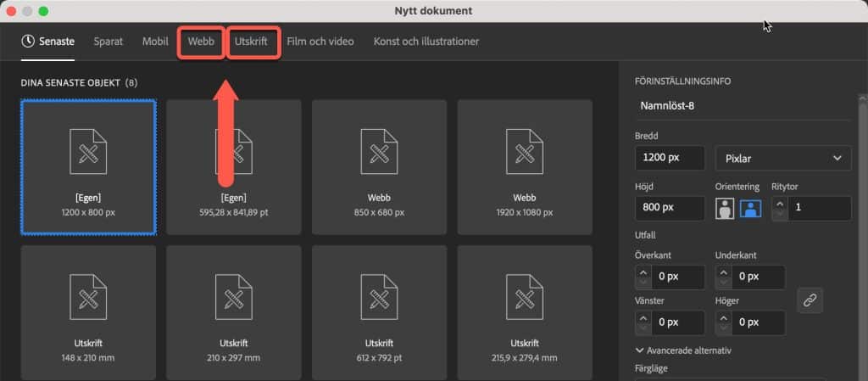
Task: Open the Utskrift preset tab
Action: tap(251, 42)
